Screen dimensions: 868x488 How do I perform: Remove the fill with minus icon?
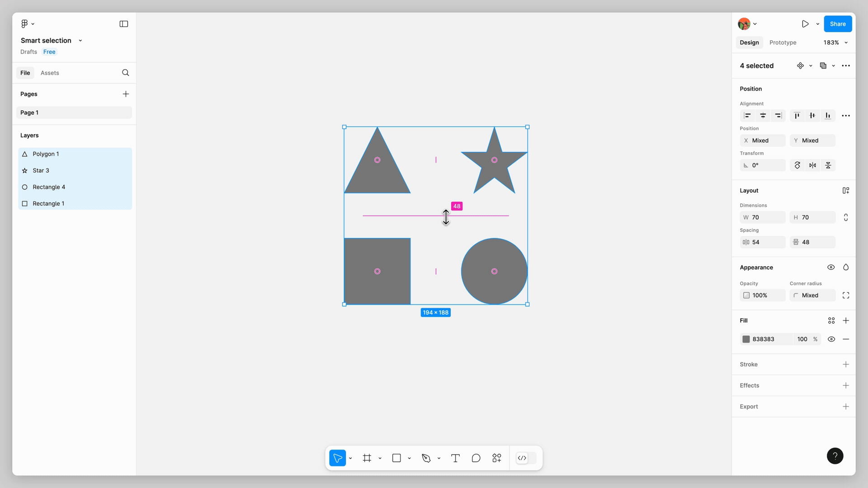846,339
